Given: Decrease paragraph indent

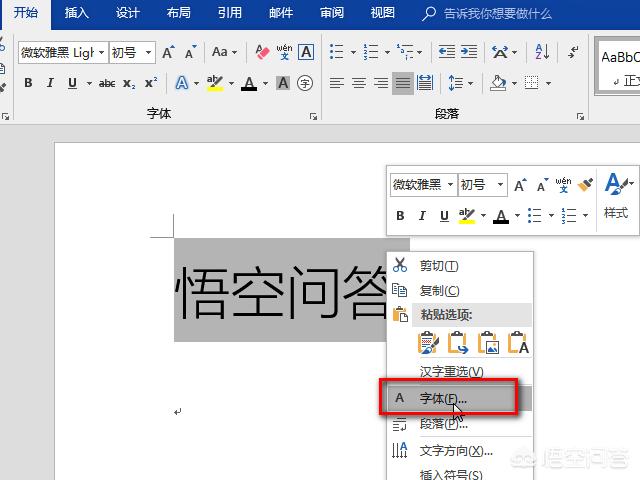Looking at the screenshot, I should tap(447, 52).
